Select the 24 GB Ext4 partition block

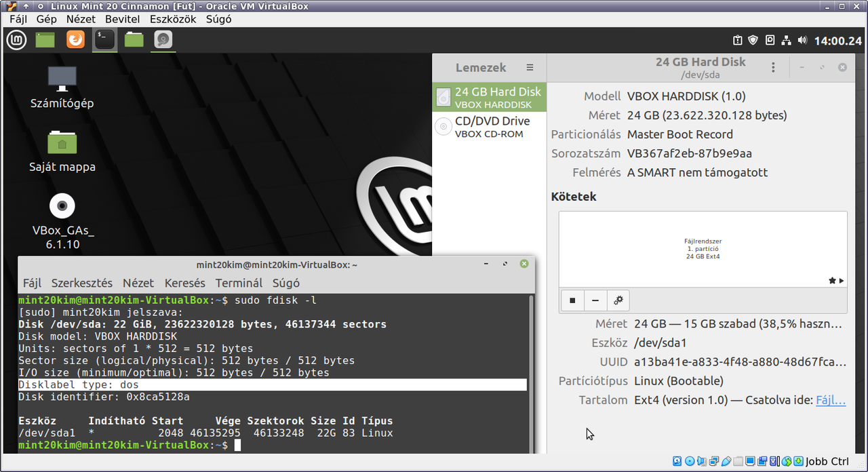pyautogui.click(x=703, y=249)
